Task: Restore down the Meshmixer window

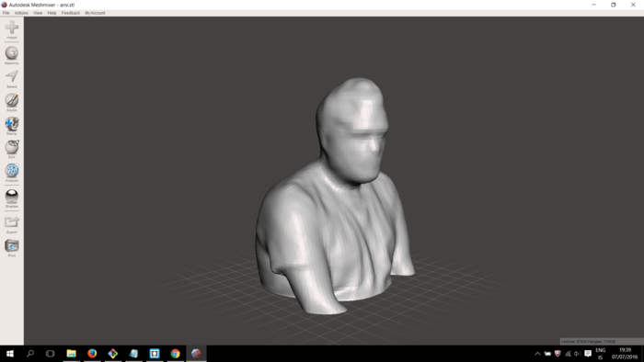Action: tap(614, 5)
